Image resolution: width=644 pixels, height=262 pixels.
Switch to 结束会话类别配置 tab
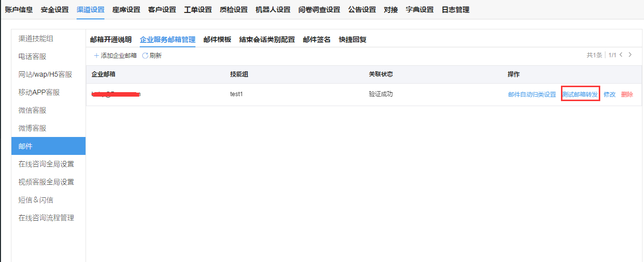(267, 39)
